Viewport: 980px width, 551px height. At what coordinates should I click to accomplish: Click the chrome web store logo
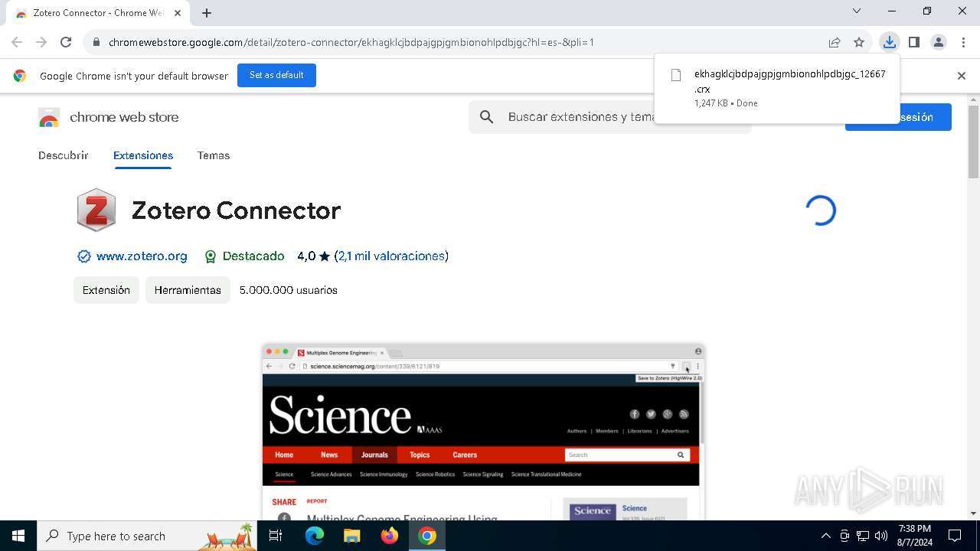49,117
